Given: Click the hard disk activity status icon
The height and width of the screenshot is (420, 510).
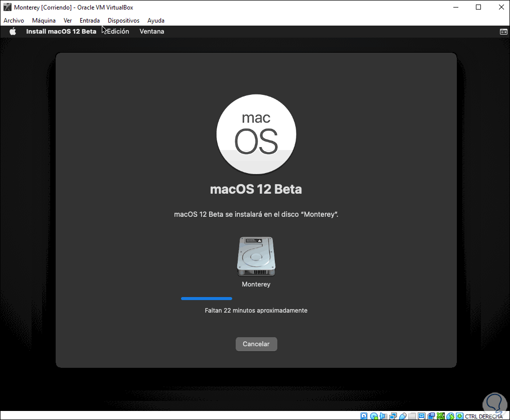Looking at the screenshot, I should tap(364, 416).
